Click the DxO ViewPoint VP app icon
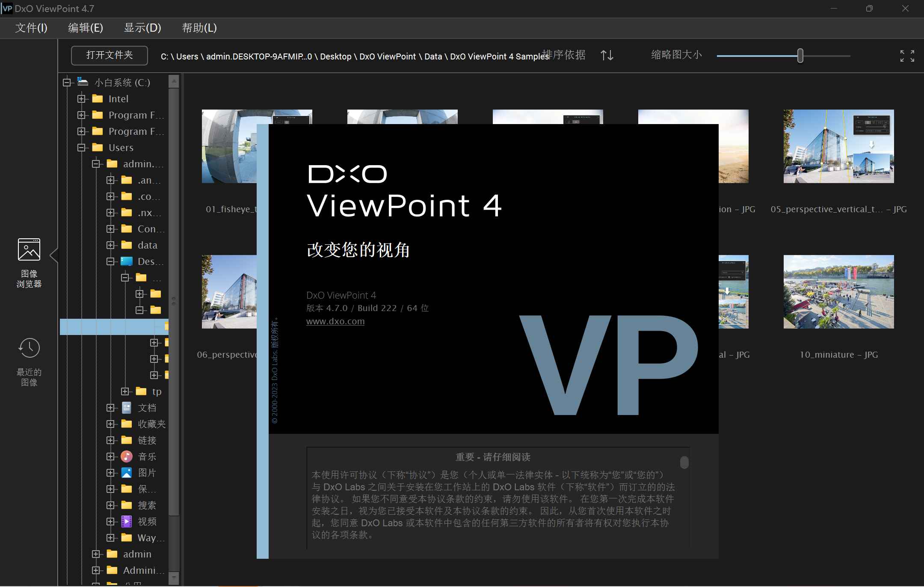The image size is (924, 587). 7,8
